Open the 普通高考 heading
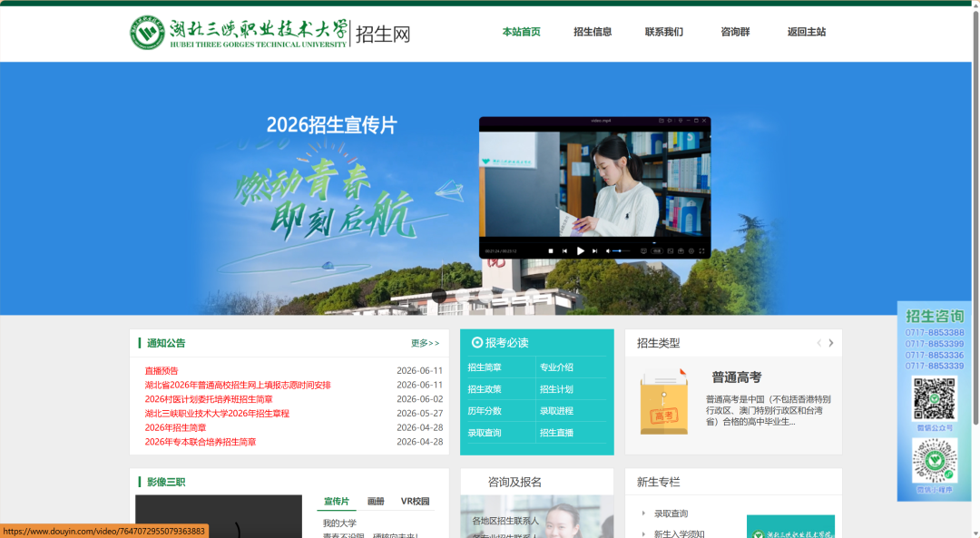The width and height of the screenshot is (980, 538). (736, 377)
